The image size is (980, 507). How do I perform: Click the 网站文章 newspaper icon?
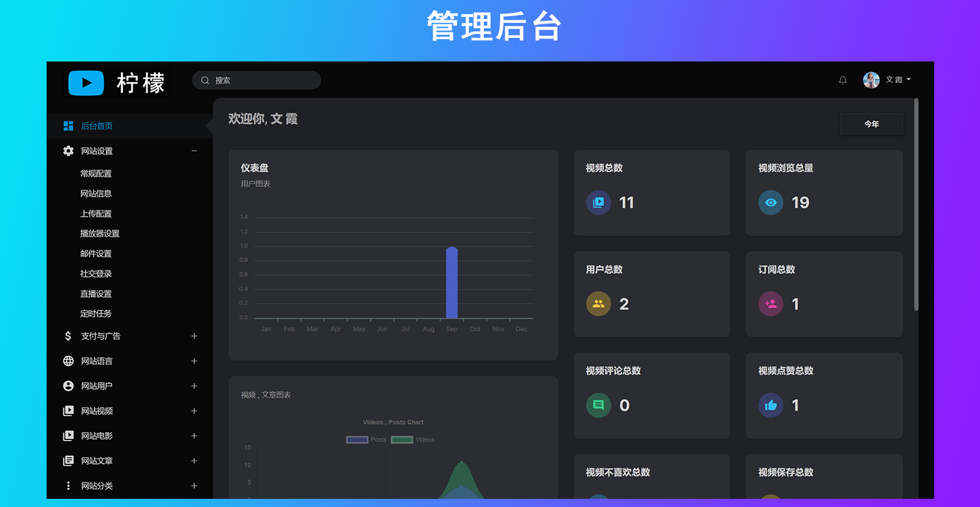tap(68, 461)
